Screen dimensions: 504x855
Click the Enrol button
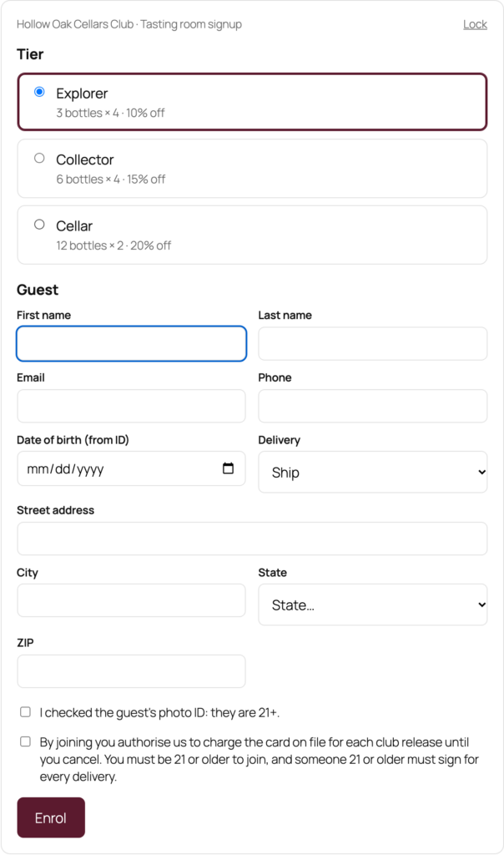[51, 817]
